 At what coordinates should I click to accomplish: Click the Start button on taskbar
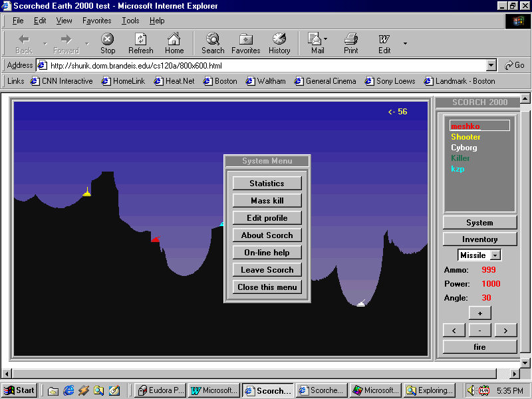point(20,390)
